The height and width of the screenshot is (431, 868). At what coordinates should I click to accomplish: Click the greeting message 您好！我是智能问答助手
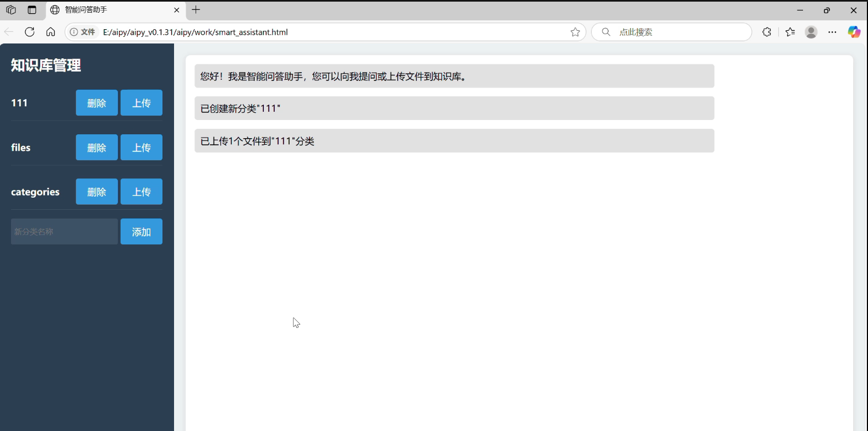[454, 76]
